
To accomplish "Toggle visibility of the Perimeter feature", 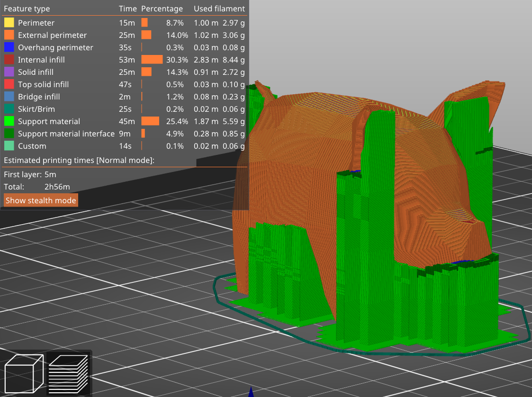I will 36,22.
